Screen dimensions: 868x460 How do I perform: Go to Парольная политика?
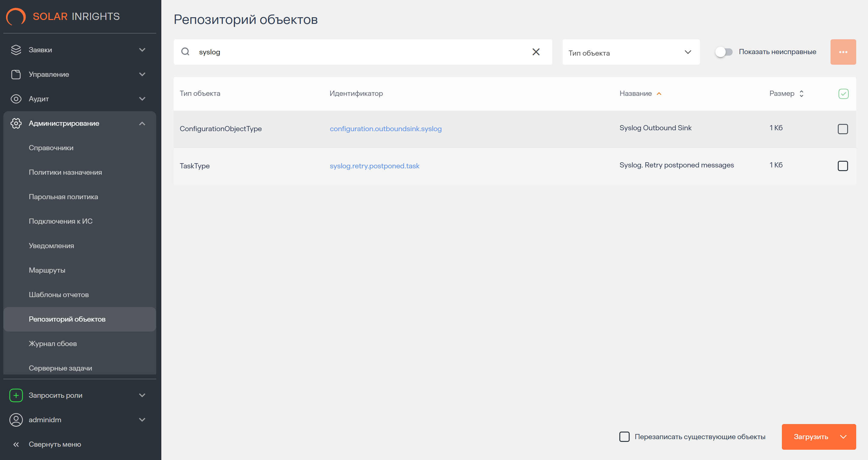click(80, 197)
